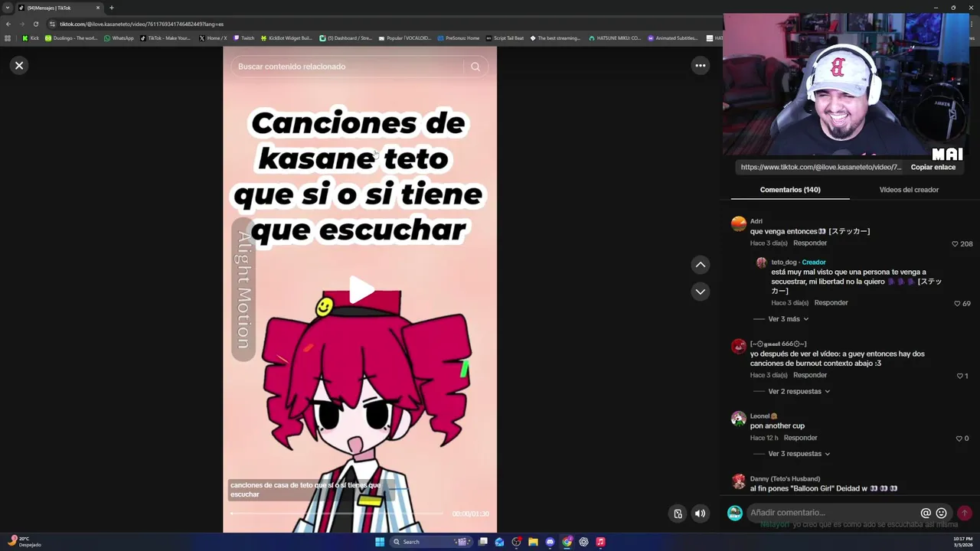Open the Twitch bookmark
This screenshot has width=980, height=551.
coord(243,38)
